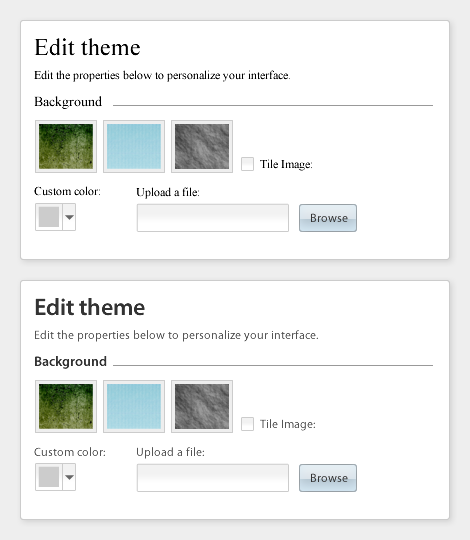Click gray custom color swatch in bottom panel
Screen dimensions: 470x540
[x=49, y=477]
